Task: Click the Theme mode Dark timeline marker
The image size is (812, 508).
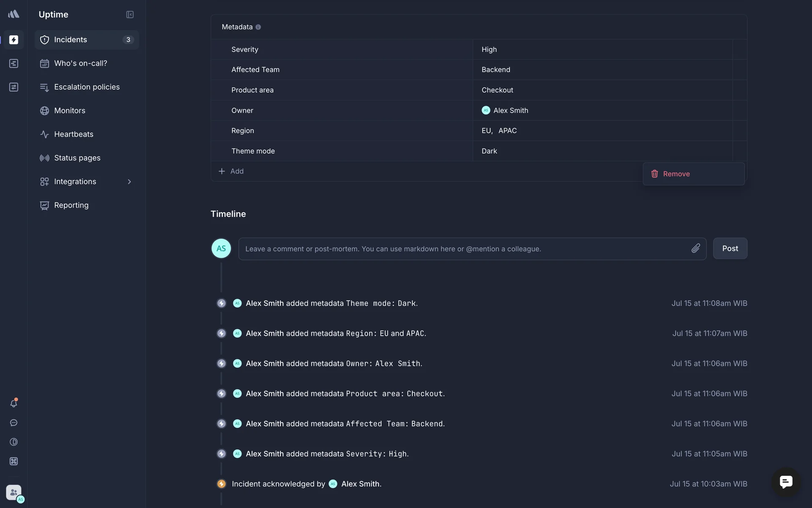Action: click(221, 304)
